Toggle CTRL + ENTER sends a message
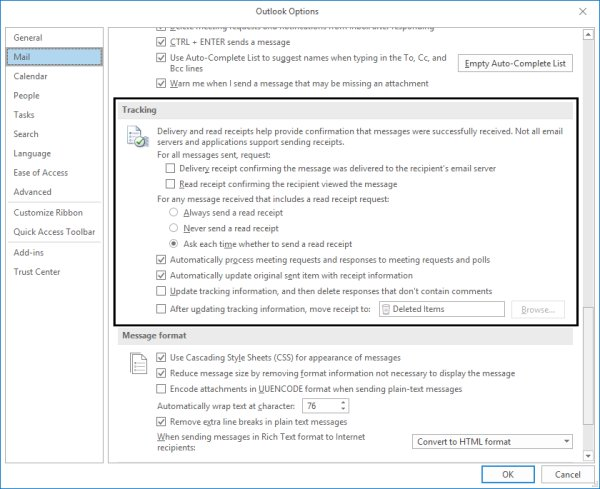Viewport: 600px width, 489px height. pos(161,42)
